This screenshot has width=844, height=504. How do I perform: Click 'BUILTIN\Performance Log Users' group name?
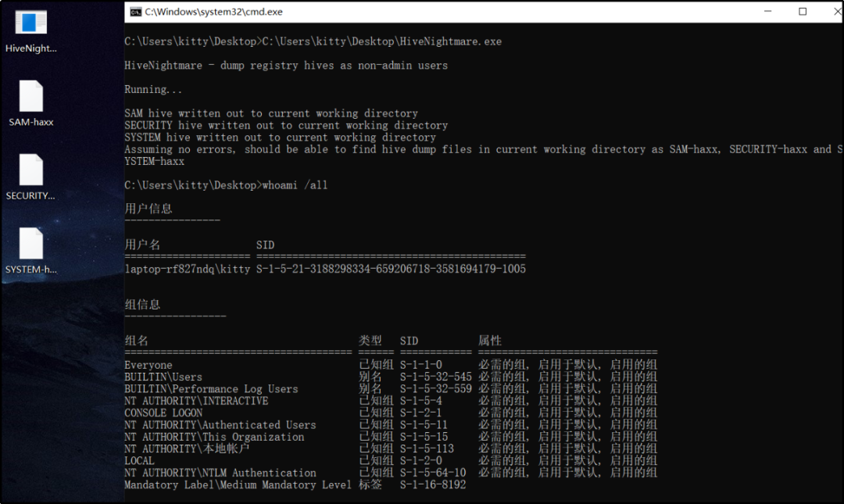click(212, 389)
